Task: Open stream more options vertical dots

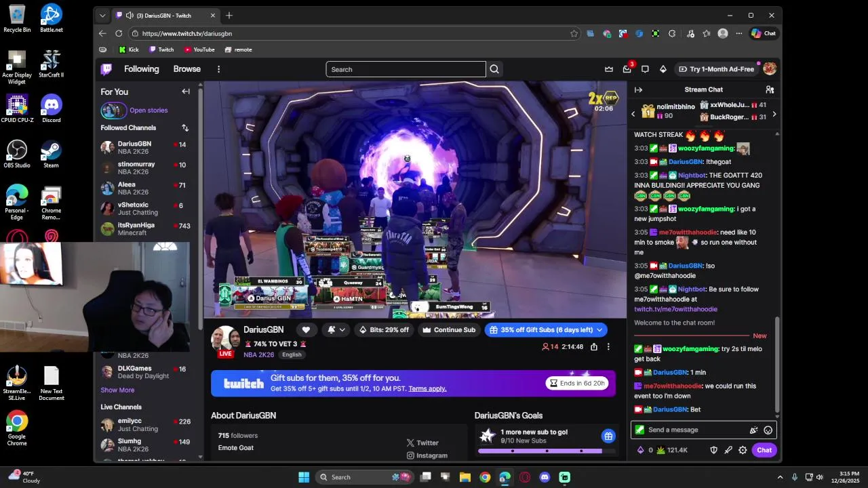Action: point(608,347)
